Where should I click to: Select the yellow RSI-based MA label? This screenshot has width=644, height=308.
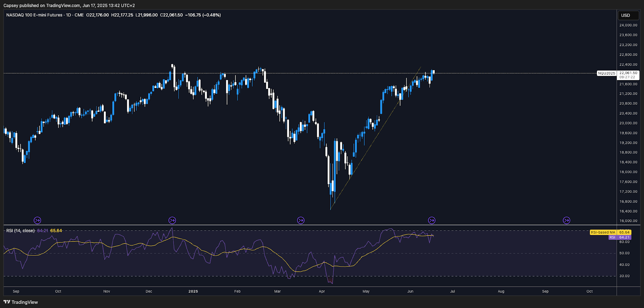603,232
